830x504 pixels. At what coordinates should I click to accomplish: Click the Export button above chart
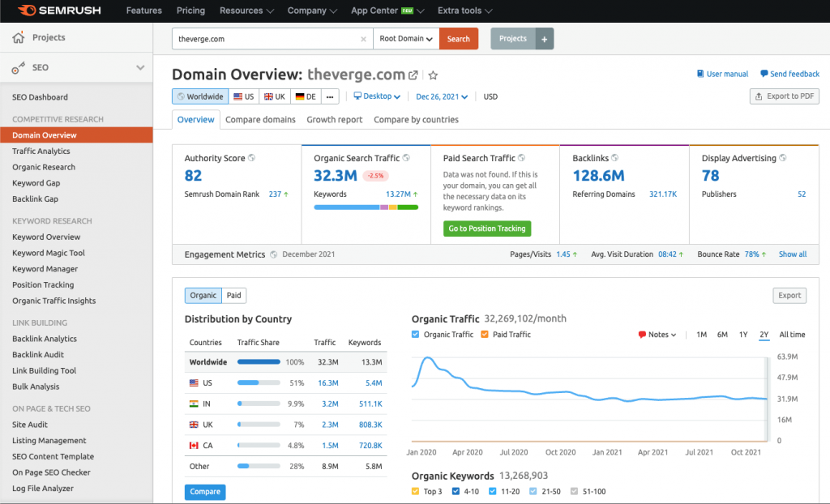tap(789, 296)
